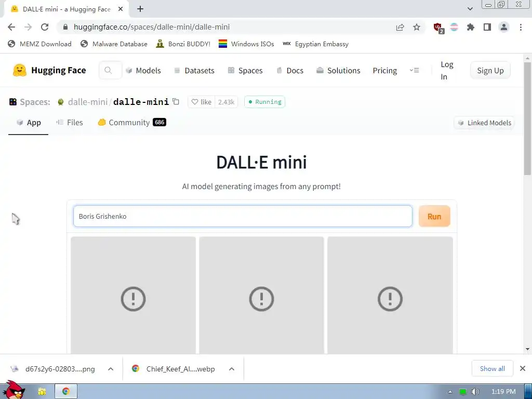This screenshot has width=532, height=399.
Task: Copy the space name with copy icon
Action: [176, 101]
